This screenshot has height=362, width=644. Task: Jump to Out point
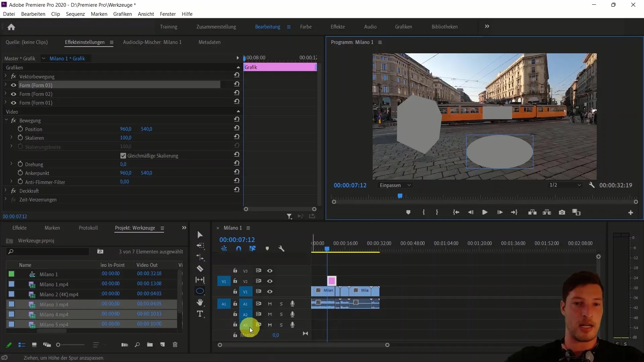click(x=514, y=213)
